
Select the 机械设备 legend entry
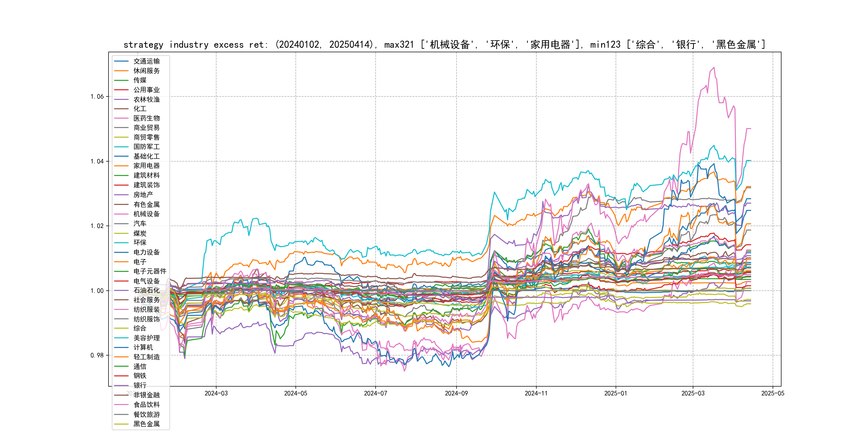point(146,214)
